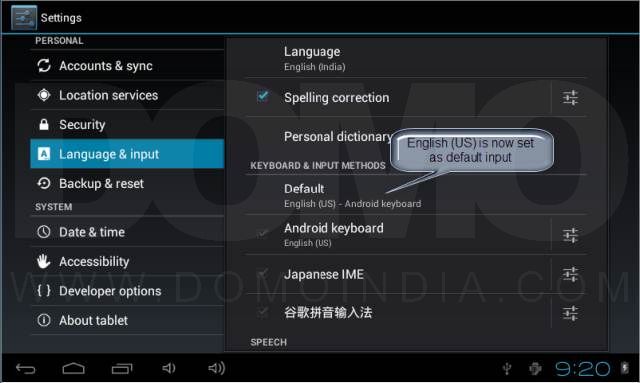Open Android keyboard settings sliders icon
Screen dimensions: 640x383
(x=570, y=235)
